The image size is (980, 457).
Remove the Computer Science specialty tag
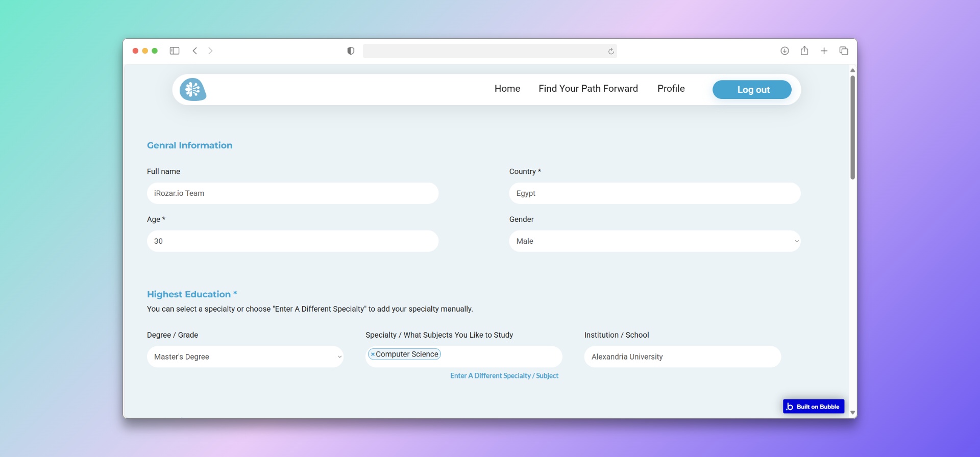373,354
